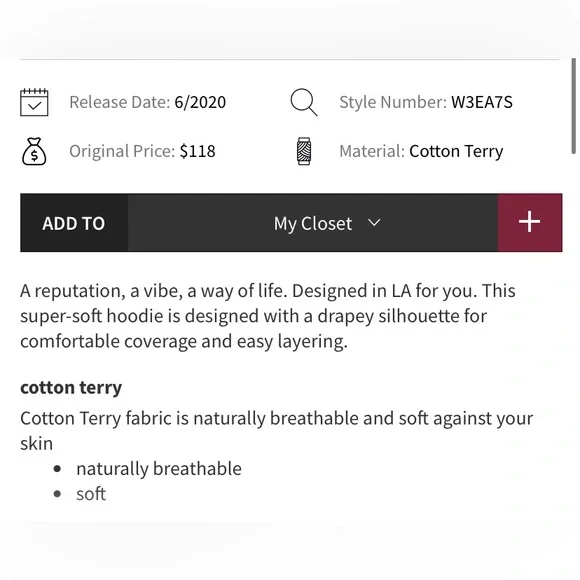This screenshot has width=580, height=580.
Task: Click the white plus icon
Action: [x=529, y=222]
